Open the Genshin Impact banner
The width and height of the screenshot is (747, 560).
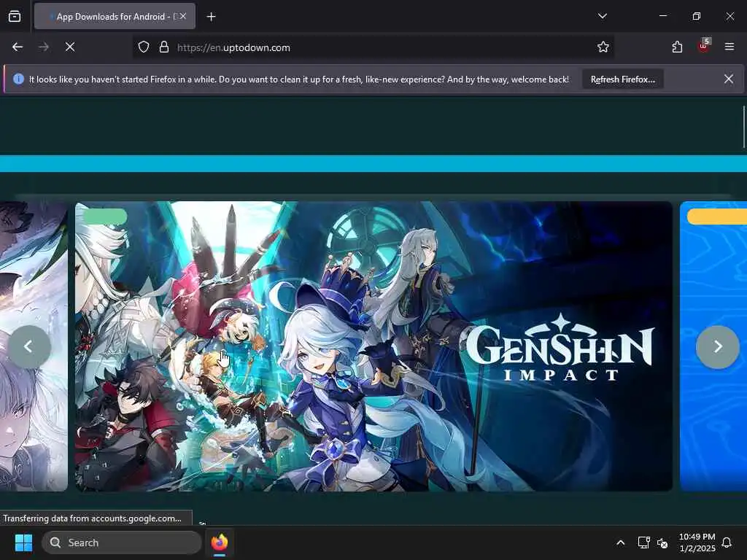(x=373, y=346)
